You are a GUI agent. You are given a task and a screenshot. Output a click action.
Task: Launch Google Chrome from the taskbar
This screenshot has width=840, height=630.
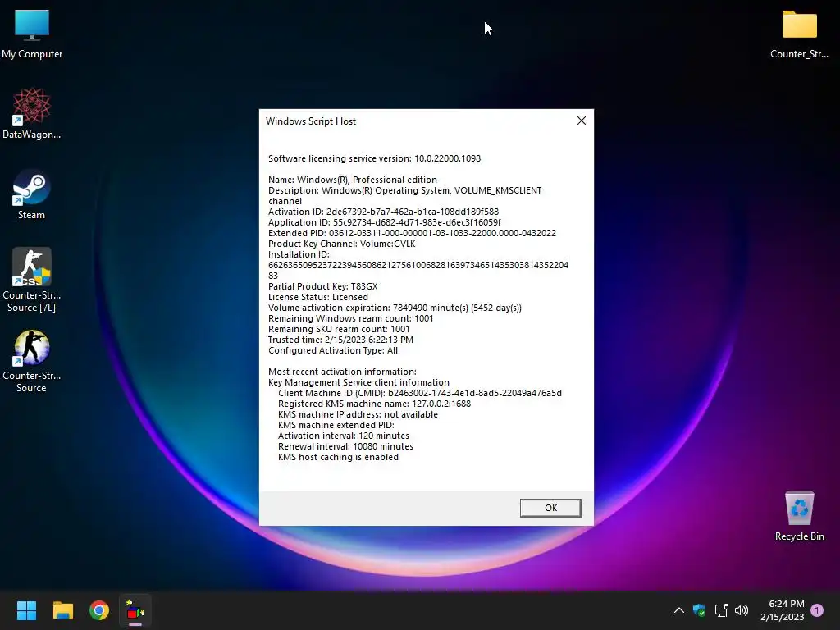click(x=99, y=610)
